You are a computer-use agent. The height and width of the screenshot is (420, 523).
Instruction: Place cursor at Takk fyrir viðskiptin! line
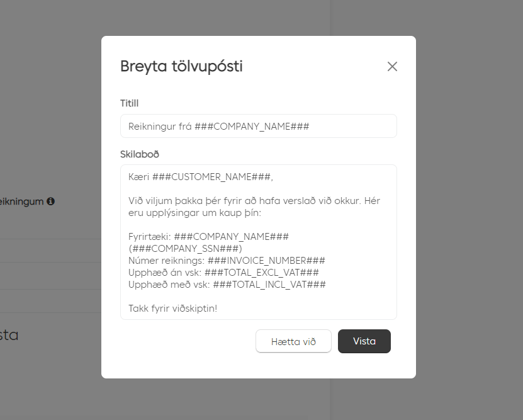point(173,309)
